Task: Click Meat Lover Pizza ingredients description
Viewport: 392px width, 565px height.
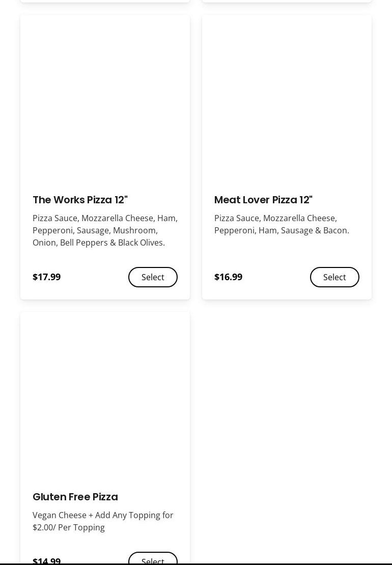Action: (282, 224)
